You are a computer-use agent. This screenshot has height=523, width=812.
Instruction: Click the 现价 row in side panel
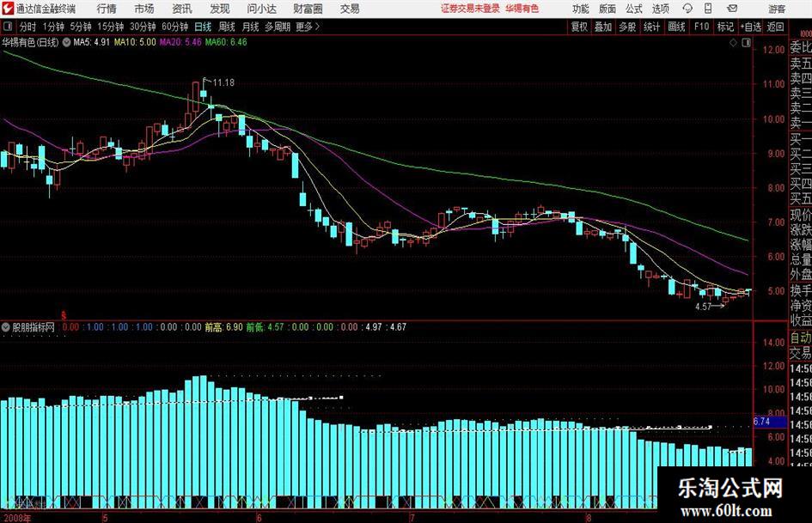pos(801,215)
